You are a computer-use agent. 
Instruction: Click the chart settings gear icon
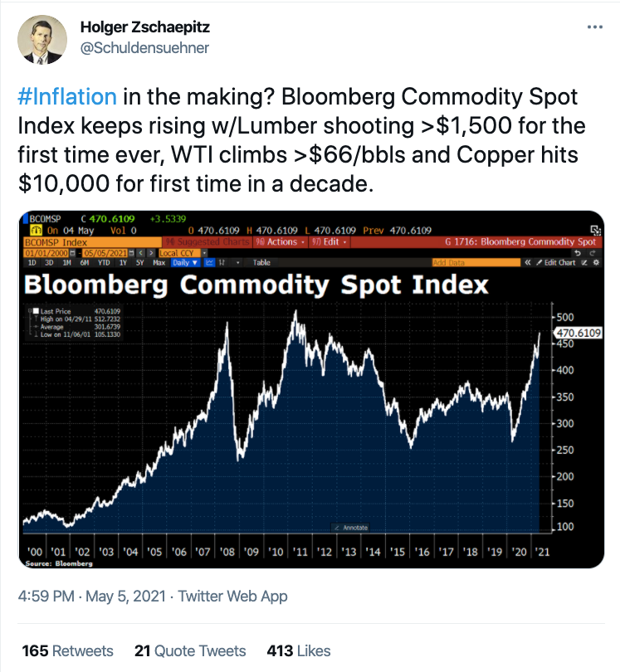coord(596,263)
